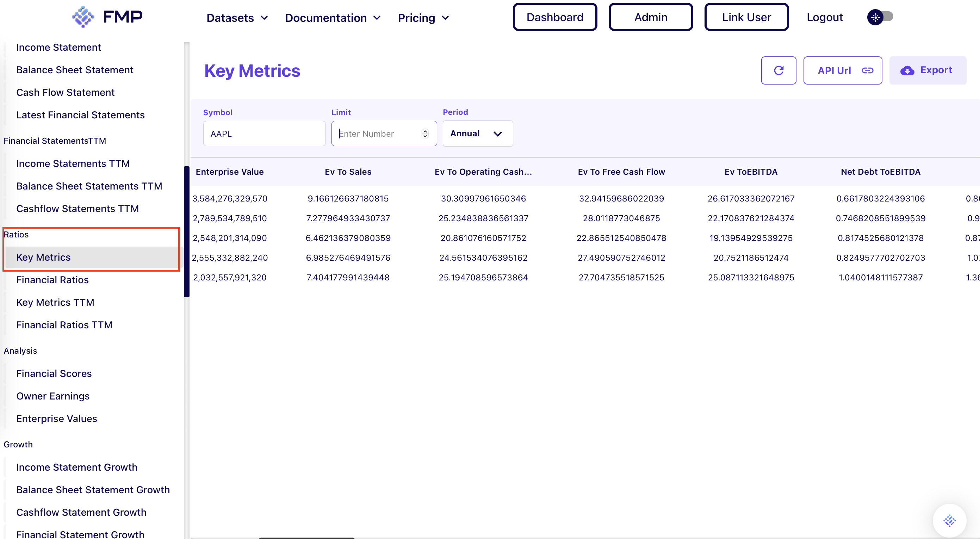
Task: Click the link icon in API Url
Action: pyautogui.click(x=867, y=70)
